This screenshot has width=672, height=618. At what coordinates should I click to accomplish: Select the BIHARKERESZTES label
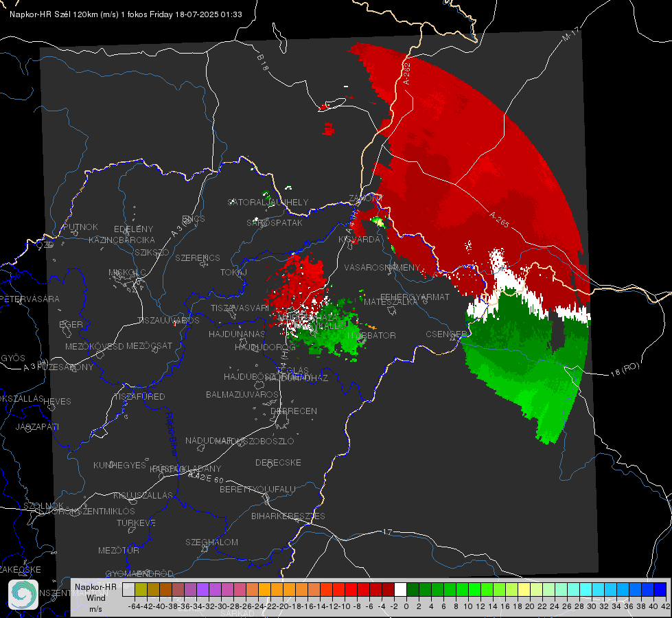point(288,516)
